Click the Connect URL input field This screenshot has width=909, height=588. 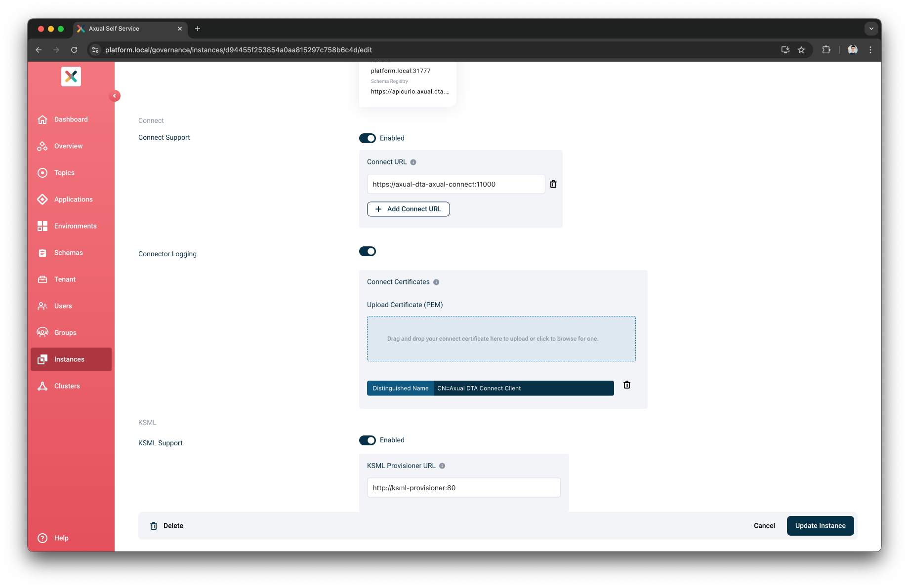456,184
